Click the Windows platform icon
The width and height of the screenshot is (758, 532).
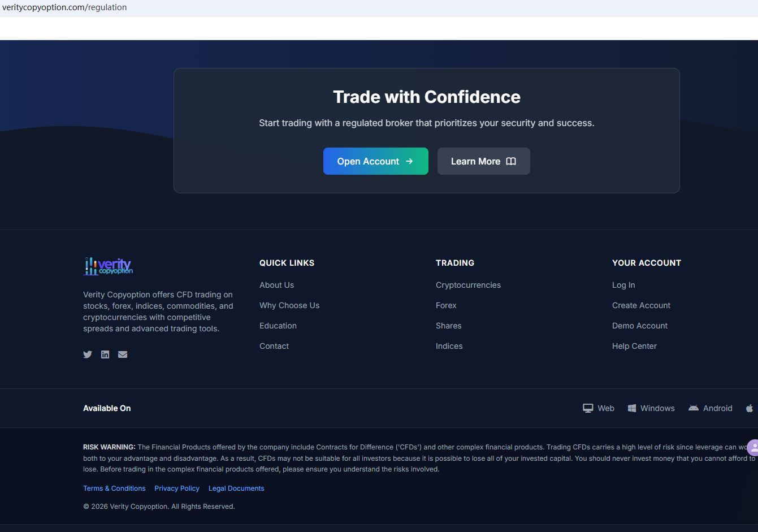[632, 408]
